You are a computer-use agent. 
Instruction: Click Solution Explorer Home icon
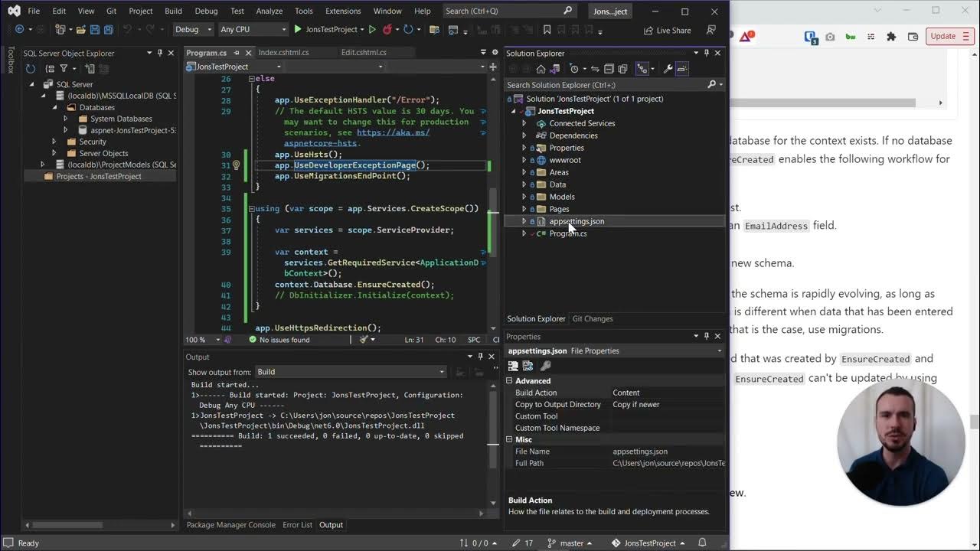coord(541,69)
